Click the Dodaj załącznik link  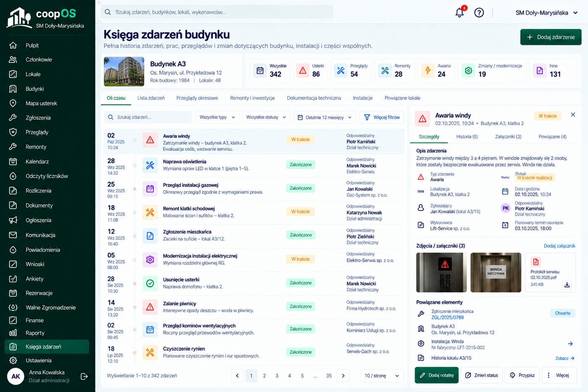pos(559,246)
